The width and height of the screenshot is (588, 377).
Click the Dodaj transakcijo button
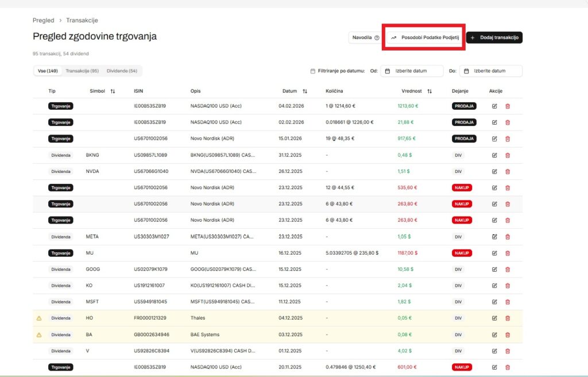(494, 38)
